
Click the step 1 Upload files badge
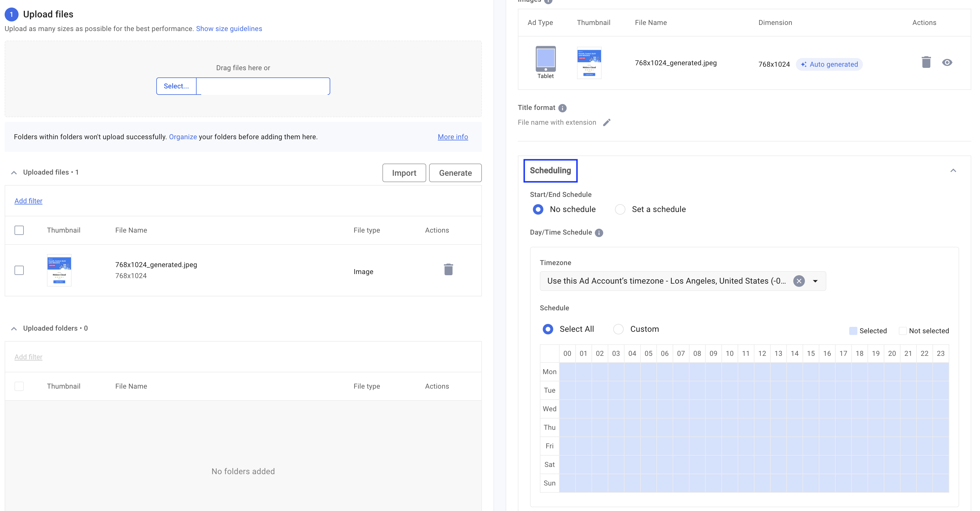point(11,15)
